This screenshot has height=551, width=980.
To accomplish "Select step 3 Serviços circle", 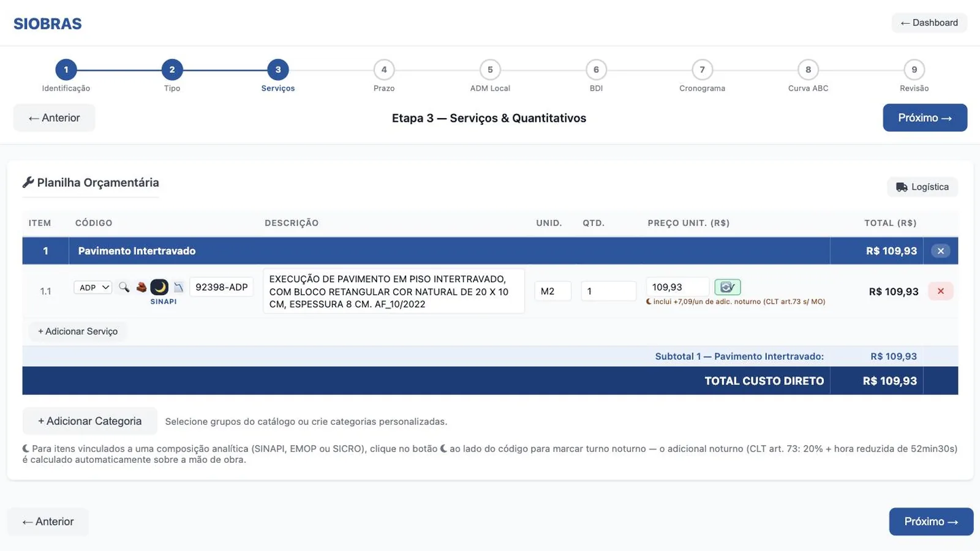I will pos(278,70).
